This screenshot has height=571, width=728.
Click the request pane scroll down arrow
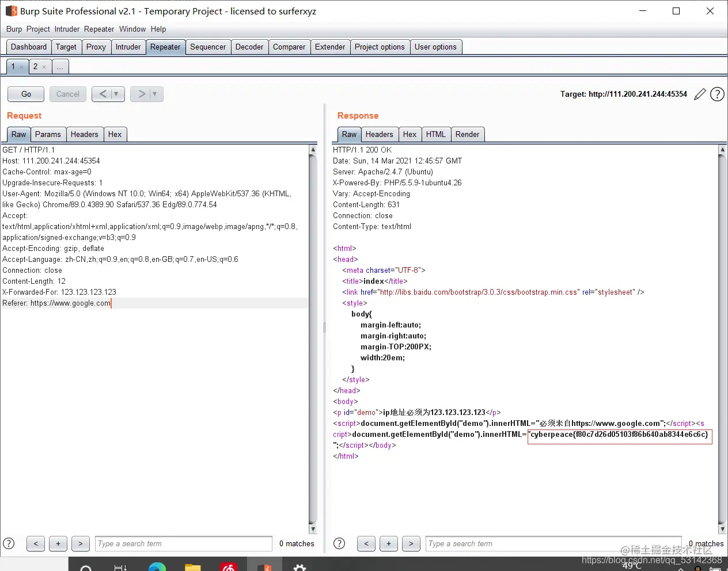[313, 529]
